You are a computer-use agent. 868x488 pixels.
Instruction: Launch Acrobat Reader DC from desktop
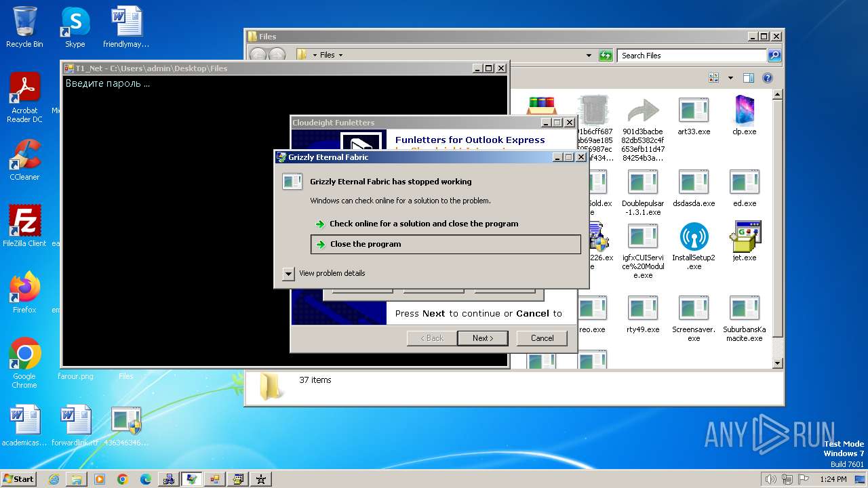click(24, 97)
